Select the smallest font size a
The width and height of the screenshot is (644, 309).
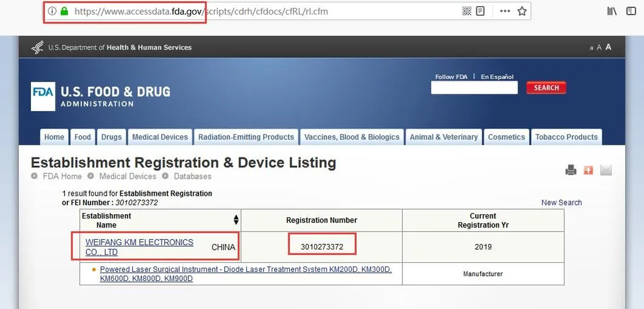[592, 48]
